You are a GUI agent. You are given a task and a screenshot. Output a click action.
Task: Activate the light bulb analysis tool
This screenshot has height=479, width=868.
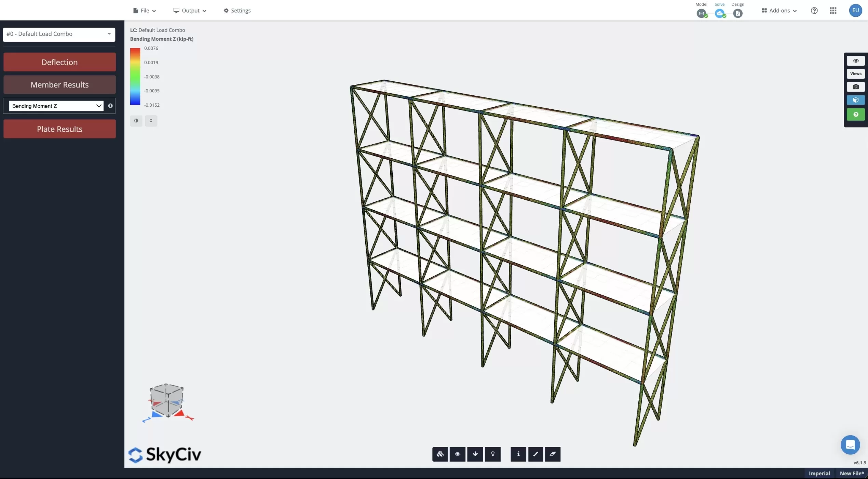pyautogui.click(x=493, y=454)
